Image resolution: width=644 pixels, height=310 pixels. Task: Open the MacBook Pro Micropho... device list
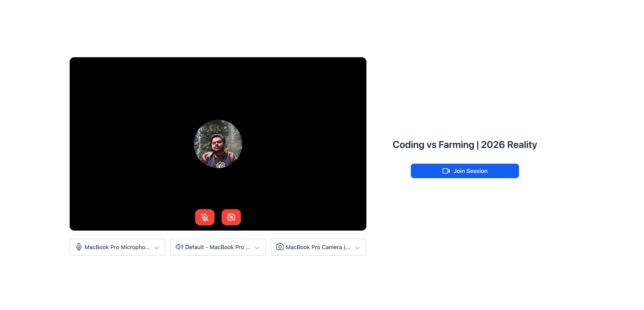117,247
